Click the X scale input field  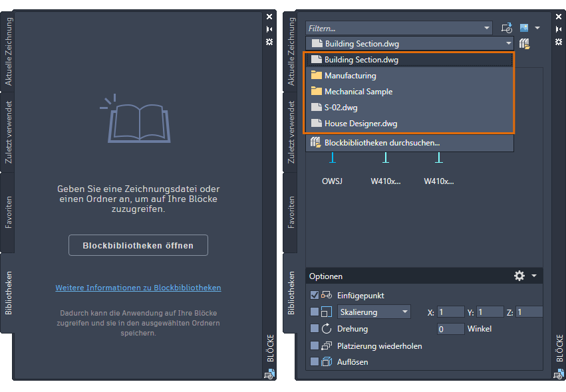pyautogui.click(x=450, y=312)
